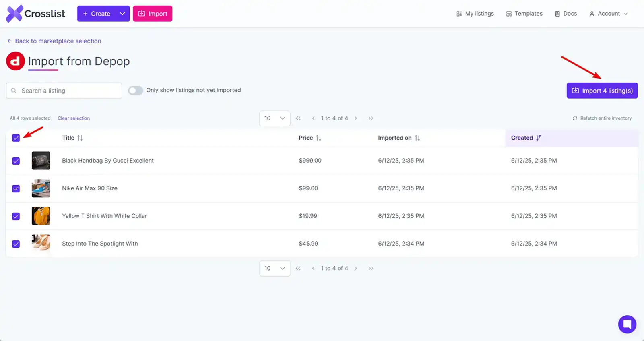Click the yellow T shirt thumbnail

tap(41, 216)
